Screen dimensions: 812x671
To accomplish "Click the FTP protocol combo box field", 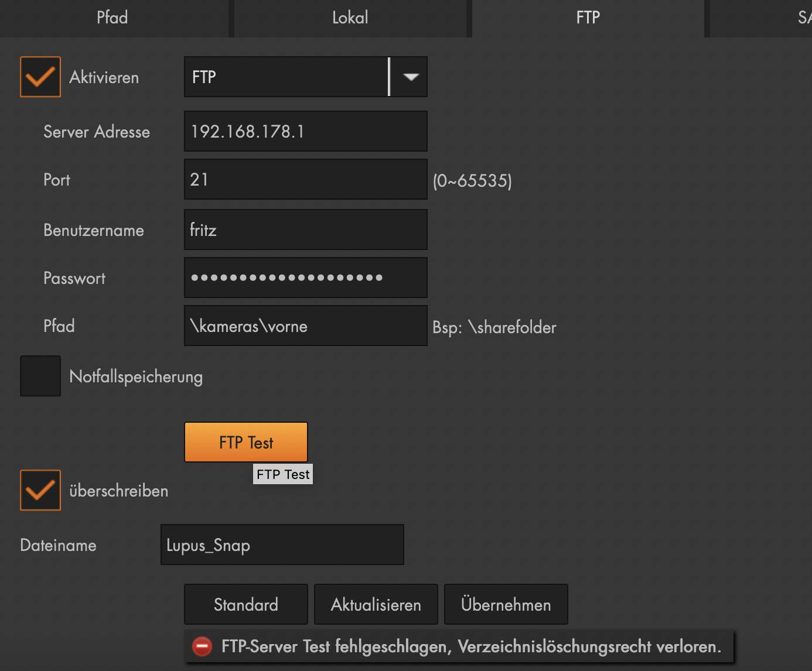I will pyautogui.click(x=286, y=77).
